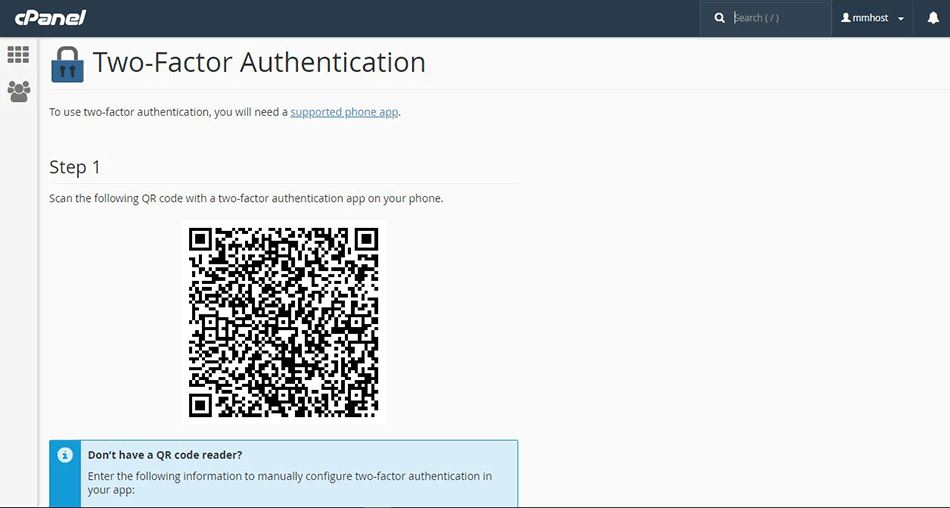The height and width of the screenshot is (508, 950).
Task: Go to Home via sidebar grid icon
Action: pyautogui.click(x=18, y=55)
